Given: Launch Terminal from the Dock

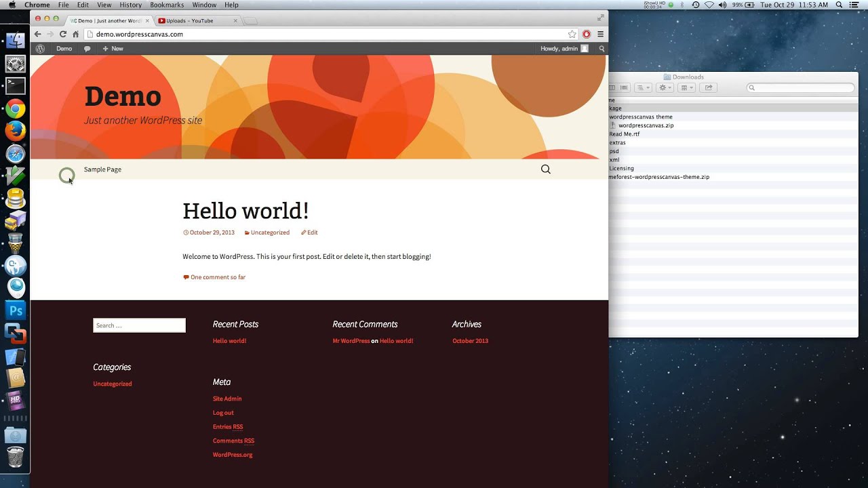Looking at the screenshot, I should click(15, 86).
